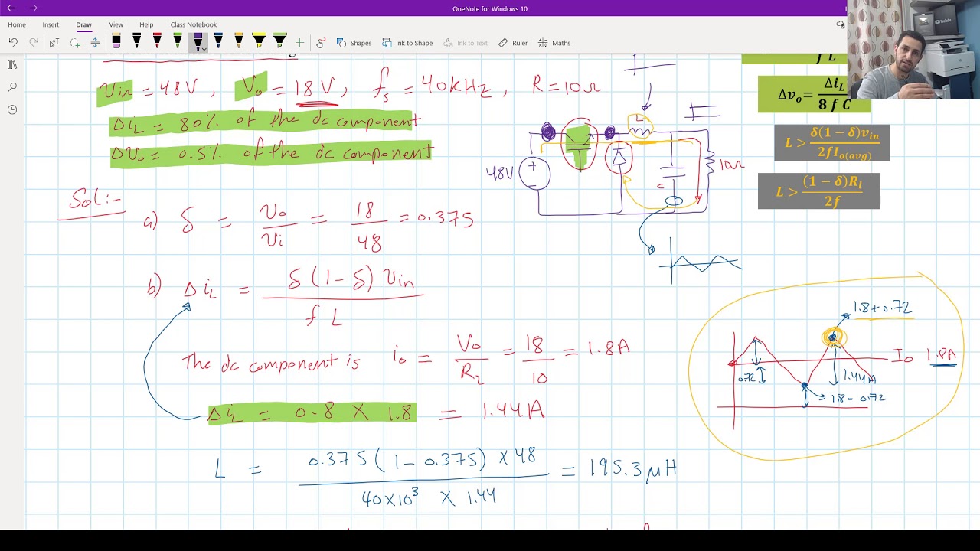Pick the green pen

pyautogui.click(x=178, y=42)
